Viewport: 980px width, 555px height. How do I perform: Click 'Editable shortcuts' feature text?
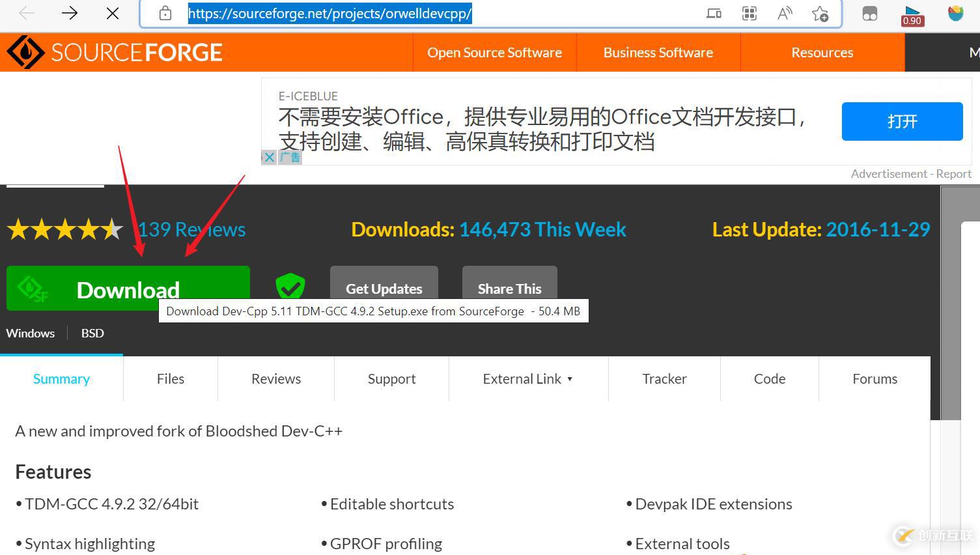click(392, 504)
